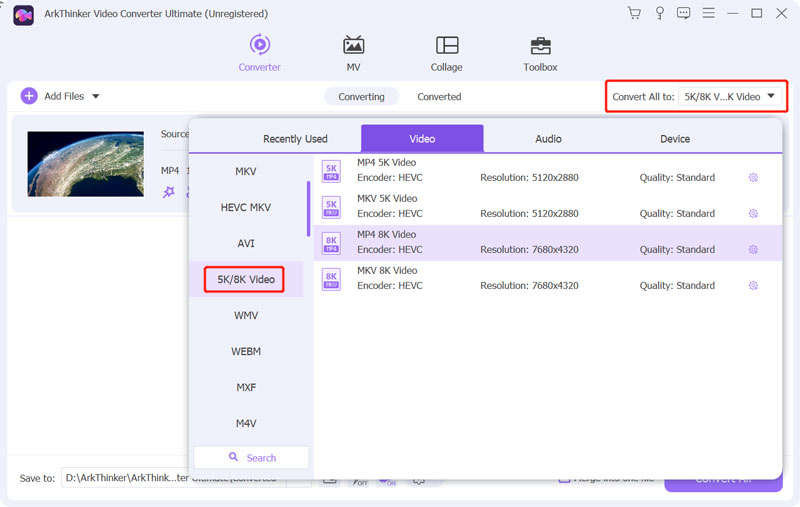Switch to the Device format tab

tap(674, 139)
